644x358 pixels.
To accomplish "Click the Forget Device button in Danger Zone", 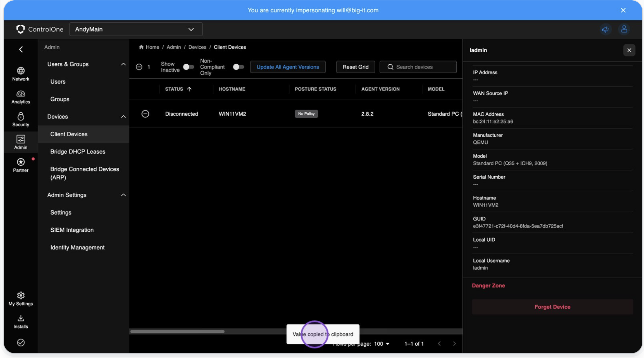I will click(552, 307).
